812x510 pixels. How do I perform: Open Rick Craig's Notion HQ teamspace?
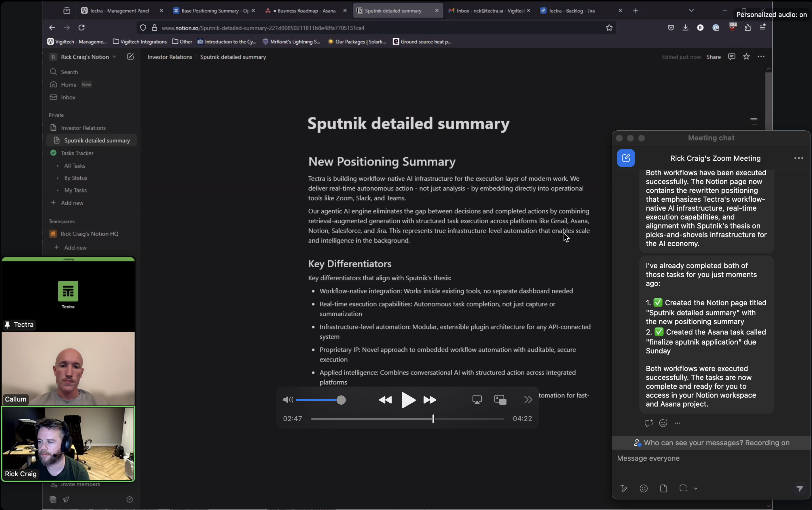click(91, 234)
